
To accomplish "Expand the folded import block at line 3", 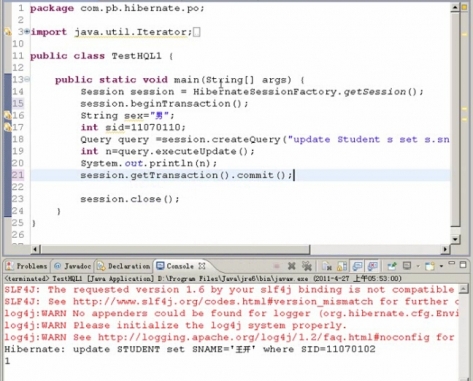I will 27,32.
